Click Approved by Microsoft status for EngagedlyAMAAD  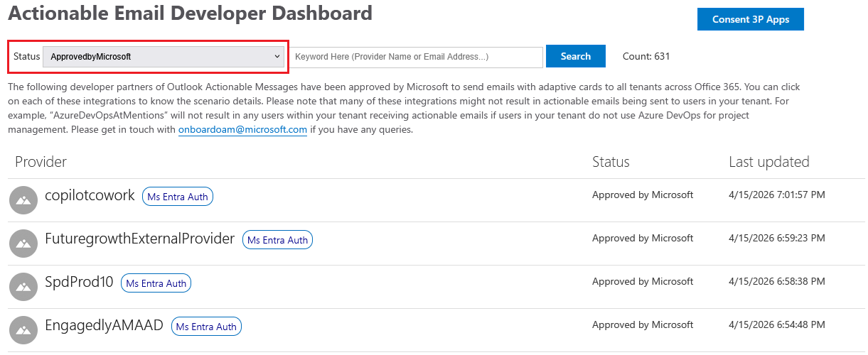pyautogui.click(x=643, y=324)
